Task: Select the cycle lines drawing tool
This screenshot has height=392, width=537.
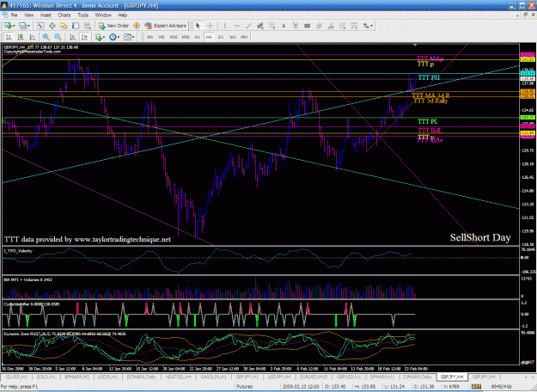Action: click(343, 26)
